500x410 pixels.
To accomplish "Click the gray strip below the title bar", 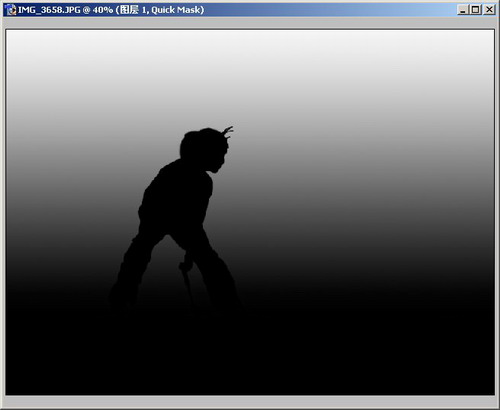I will 250,23.
